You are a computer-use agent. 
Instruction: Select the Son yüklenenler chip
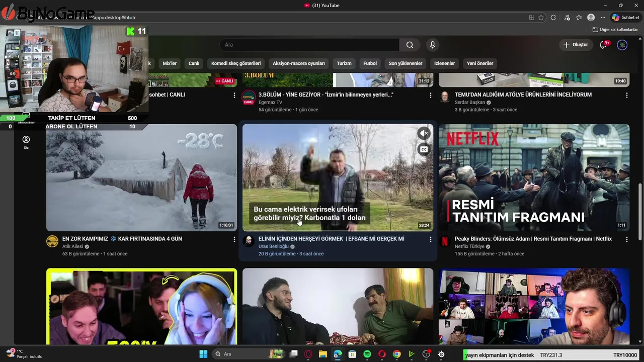coord(405,63)
